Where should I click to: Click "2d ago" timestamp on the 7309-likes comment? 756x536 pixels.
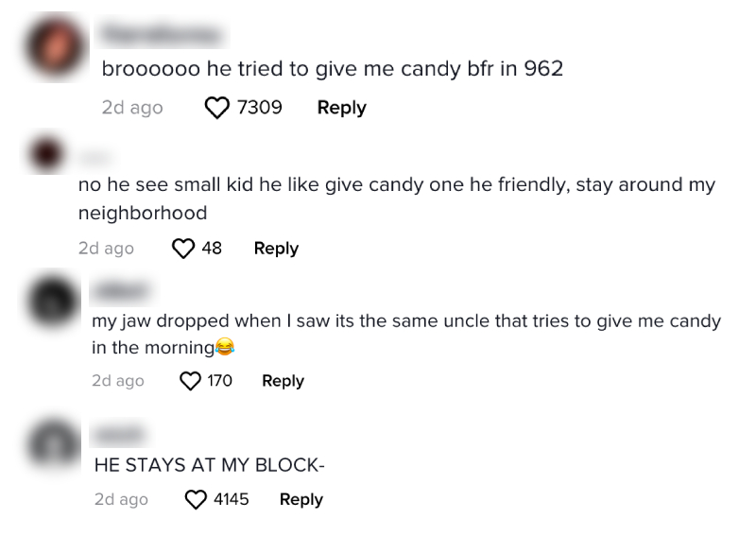point(132,108)
